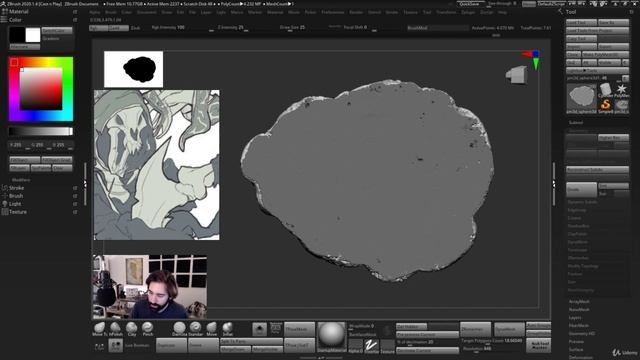Expand the Geometry HD subpalette

point(582,333)
